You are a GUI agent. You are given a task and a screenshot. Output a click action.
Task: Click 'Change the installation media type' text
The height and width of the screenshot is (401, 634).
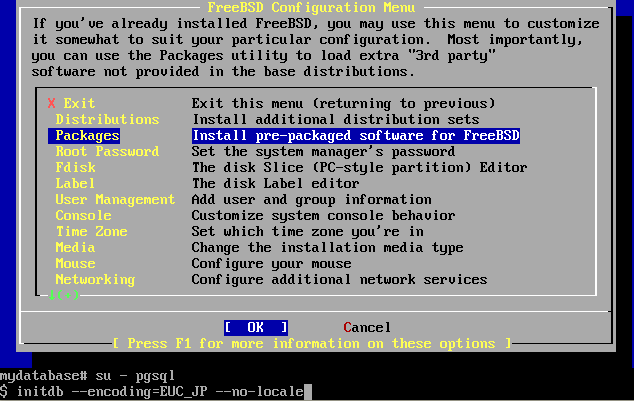pos(328,247)
